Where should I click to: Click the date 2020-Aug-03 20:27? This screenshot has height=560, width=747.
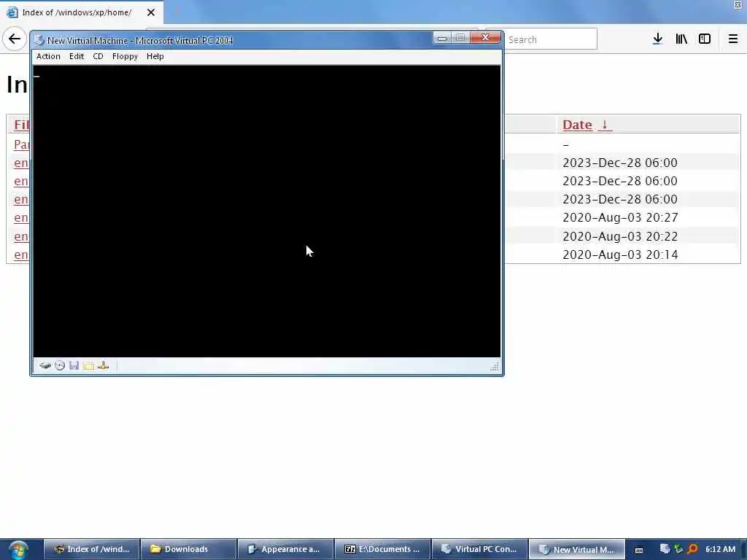click(x=620, y=217)
